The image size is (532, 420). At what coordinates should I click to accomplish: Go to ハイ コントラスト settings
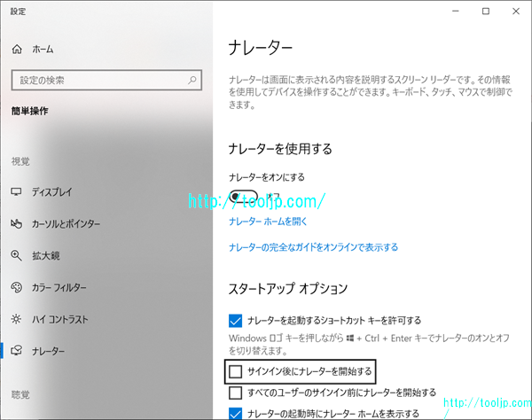point(59,320)
